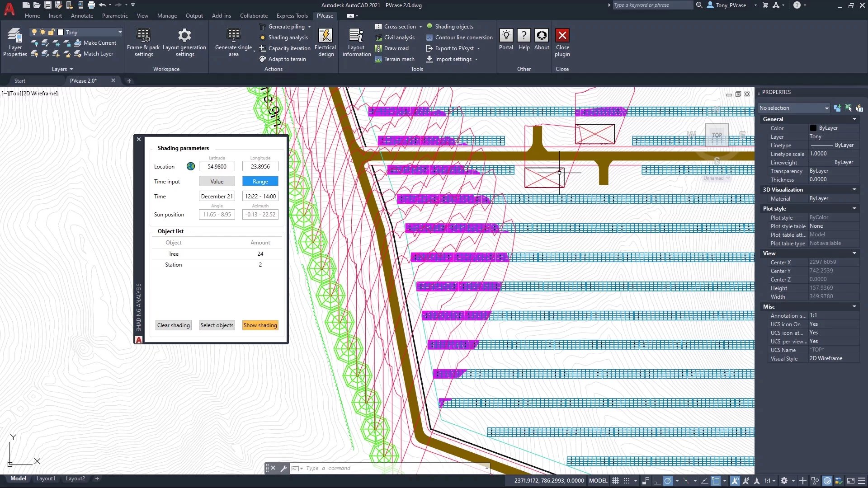Click Match Layer button
The image size is (868, 488).
(94, 54)
